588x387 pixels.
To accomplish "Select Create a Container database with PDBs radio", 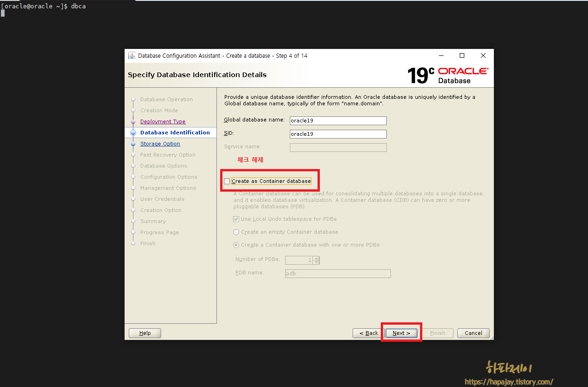I will pyautogui.click(x=236, y=245).
